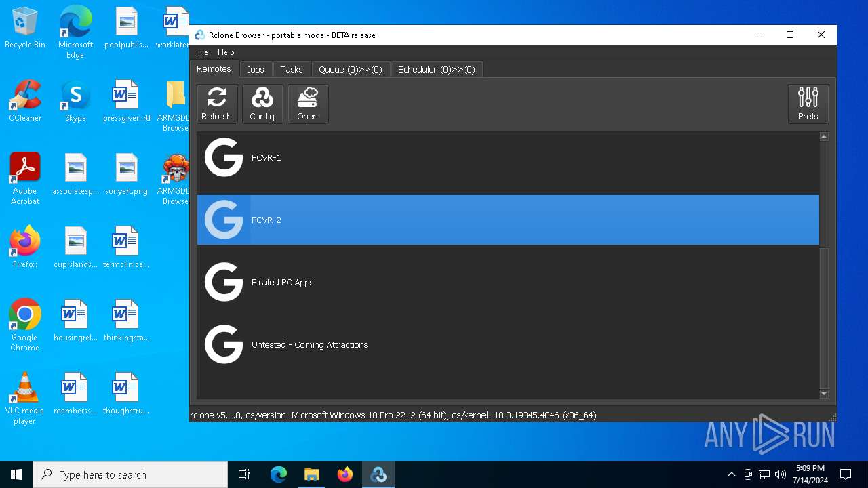Select the Adobe Acrobat desktop shortcut
The width and height of the screenshot is (868, 488).
(x=25, y=178)
